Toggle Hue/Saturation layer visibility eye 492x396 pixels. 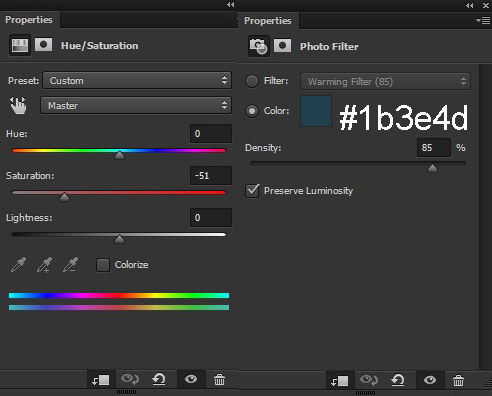point(191,379)
